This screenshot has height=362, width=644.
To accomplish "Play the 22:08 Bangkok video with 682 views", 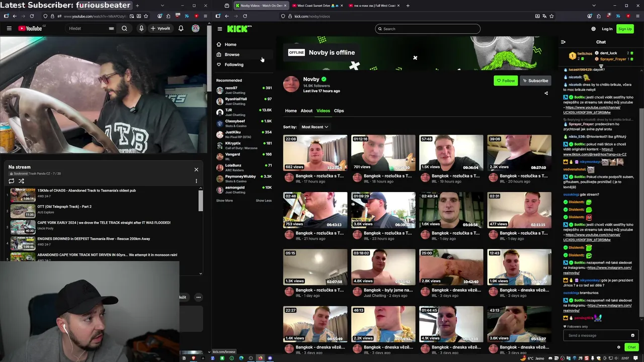I will [x=315, y=153].
